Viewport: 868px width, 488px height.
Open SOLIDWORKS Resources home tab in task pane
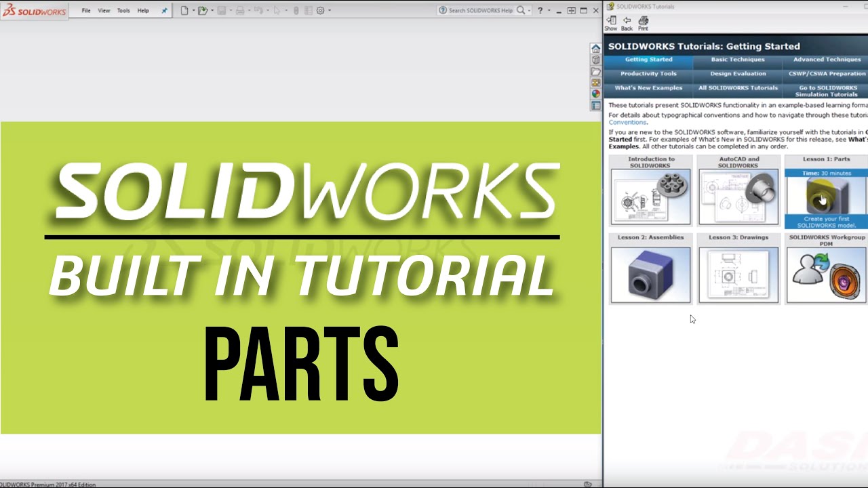click(x=595, y=49)
